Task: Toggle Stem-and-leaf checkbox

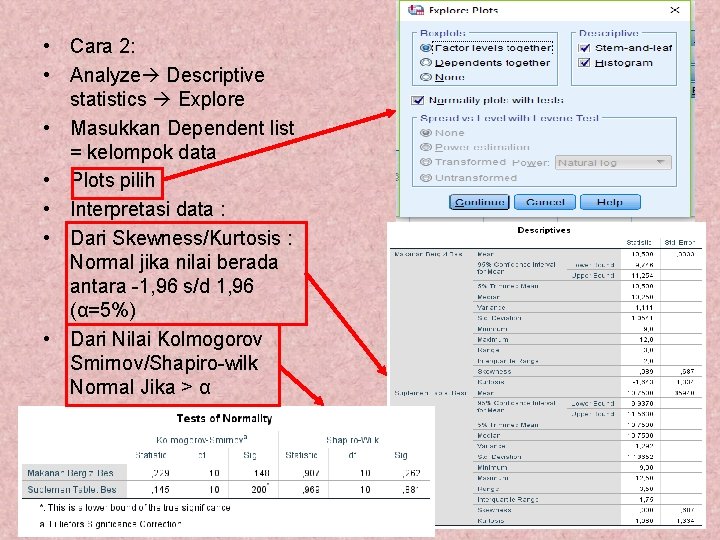Action: click(x=584, y=48)
